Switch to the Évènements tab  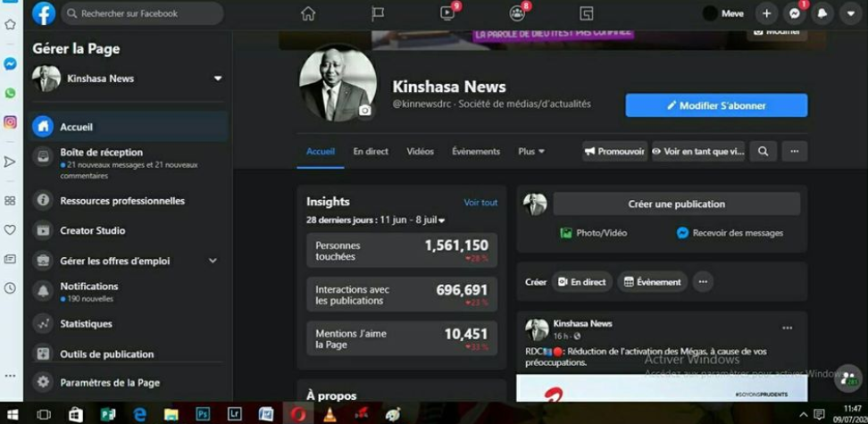pos(476,151)
